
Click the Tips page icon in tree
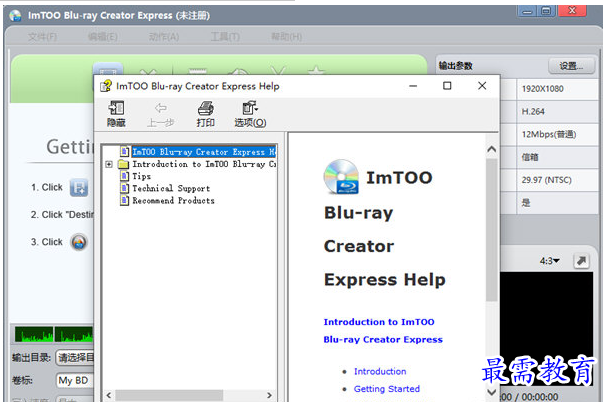[124, 177]
